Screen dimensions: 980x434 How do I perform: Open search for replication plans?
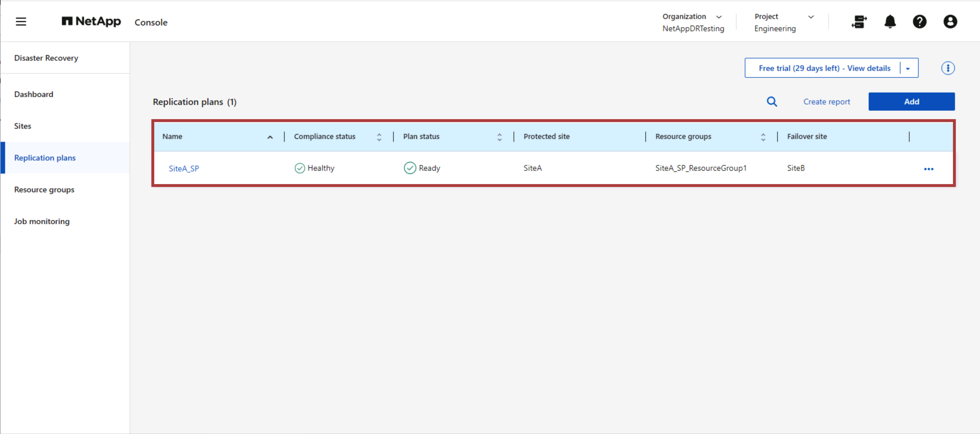pos(772,102)
